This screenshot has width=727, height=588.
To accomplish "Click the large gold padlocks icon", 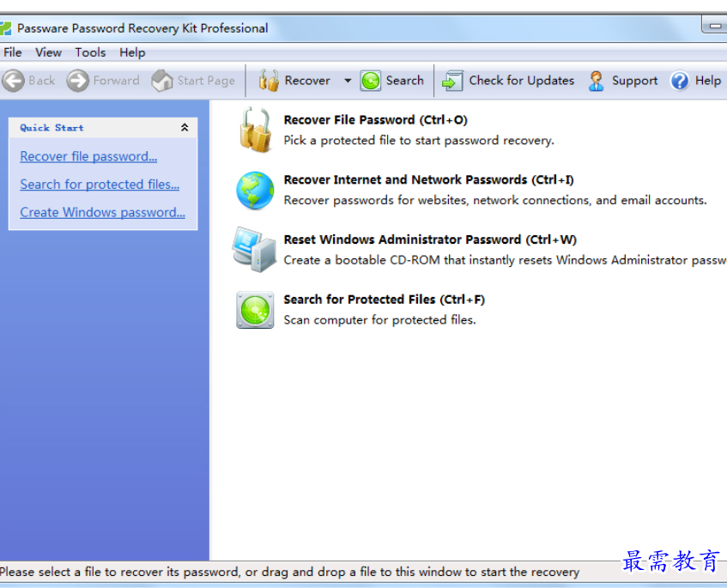I will [255, 130].
